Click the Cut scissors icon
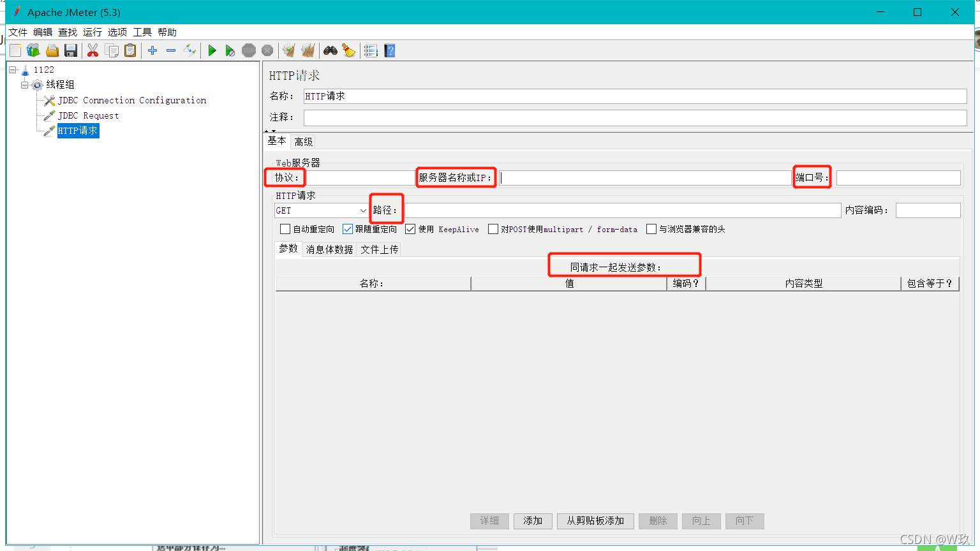The image size is (980, 551). [93, 50]
